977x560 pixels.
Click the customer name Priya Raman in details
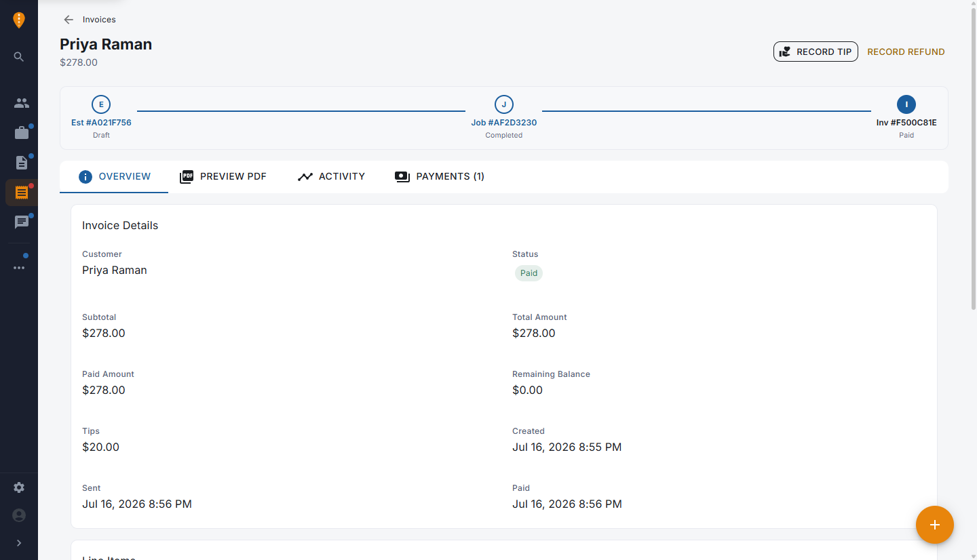coord(115,270)
